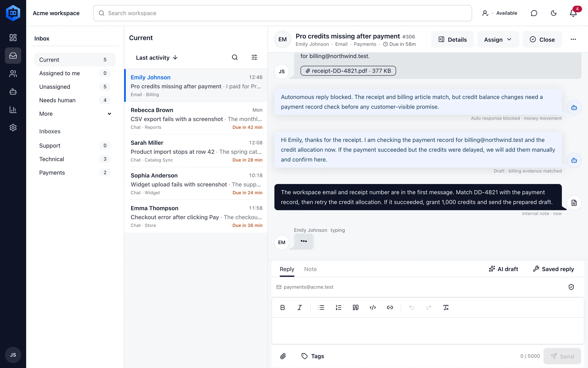The height and width of the screenshot is (368, 588).
Task: Switch to the Note tab
Action: (310, 269)
